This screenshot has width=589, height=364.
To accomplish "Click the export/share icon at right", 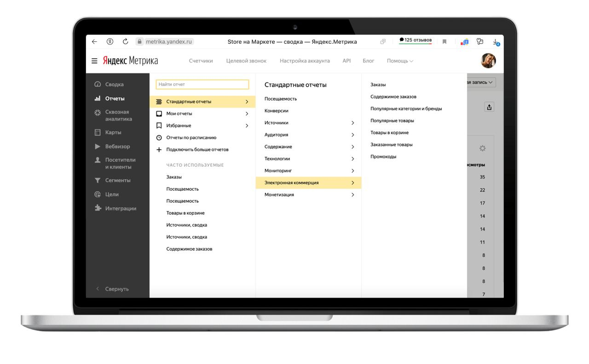I will coord(489,107).
